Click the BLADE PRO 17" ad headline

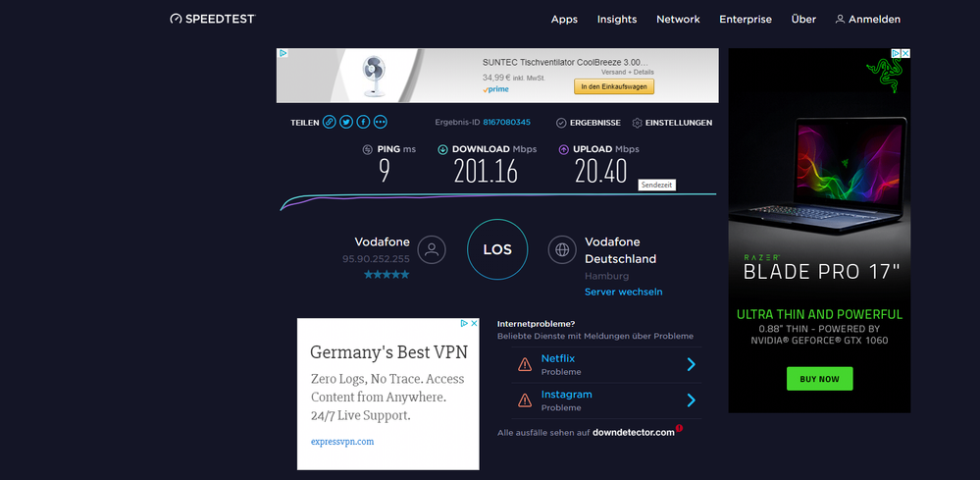(821, 272)
